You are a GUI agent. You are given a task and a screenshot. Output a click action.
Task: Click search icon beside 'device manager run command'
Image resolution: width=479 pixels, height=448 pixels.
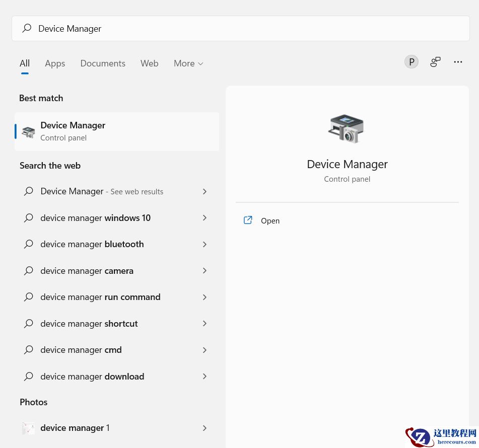[28, 297]
